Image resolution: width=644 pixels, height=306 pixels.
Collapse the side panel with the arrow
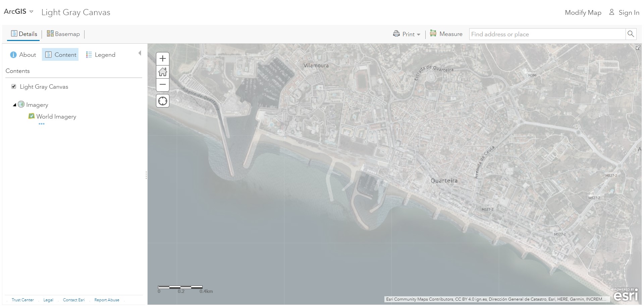[140, 53]
